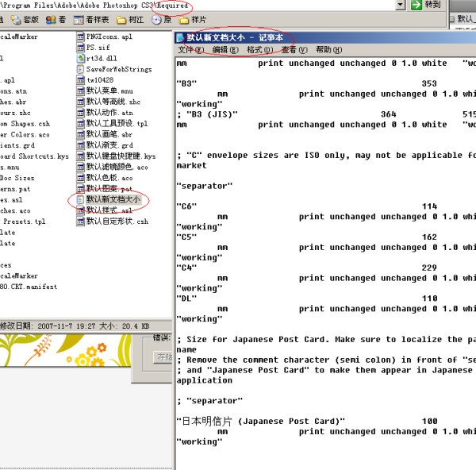Open the 默认新文档大小 file
476x470 pixels.
pyautogui.click(x=113, y=200)
